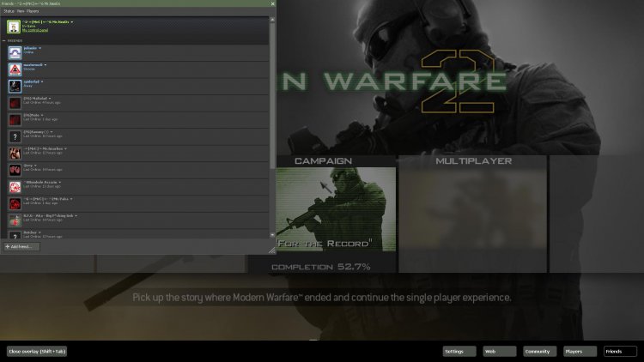The image size is (644, 362).
Task: Select Multiplayer tab in game menu
Action: click(x=473, y=161)
